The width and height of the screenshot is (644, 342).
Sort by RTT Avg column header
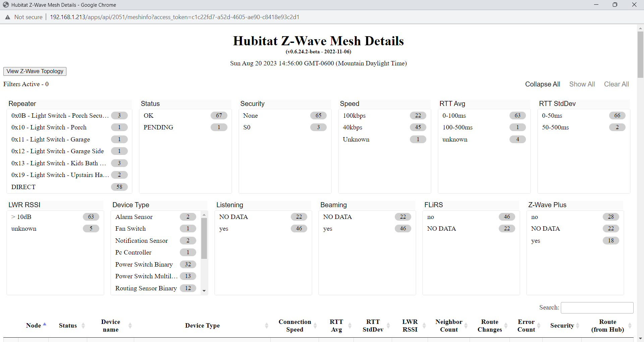click(x=336, y=326)
